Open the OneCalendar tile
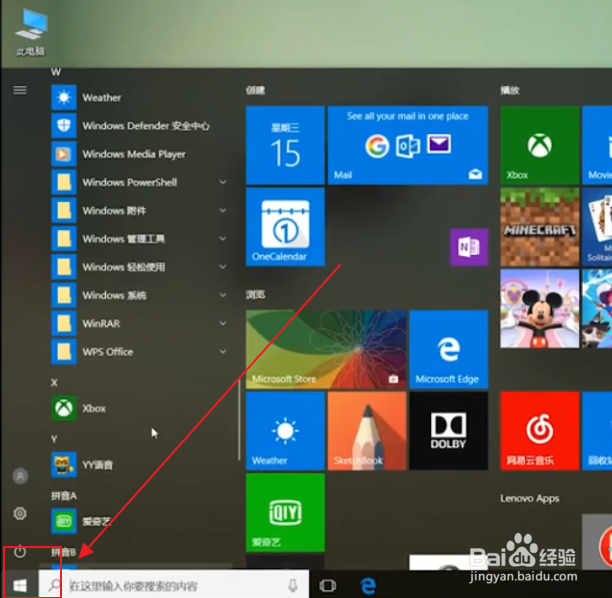Image resolution: width=612 pixels, height=598 pixels. coord(285,227)
